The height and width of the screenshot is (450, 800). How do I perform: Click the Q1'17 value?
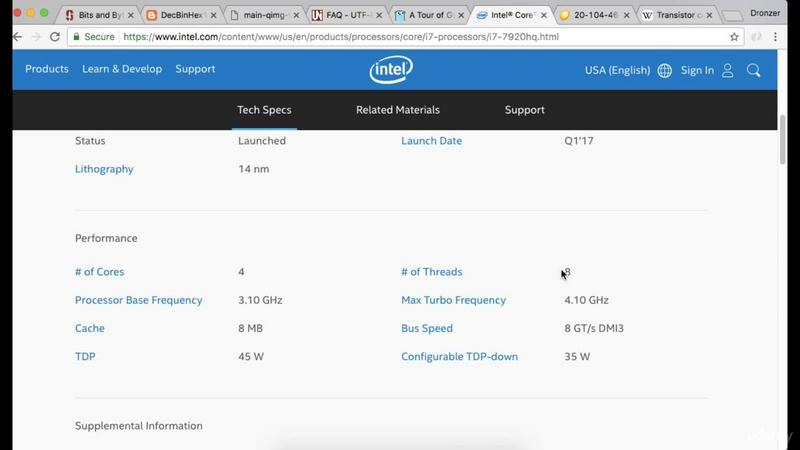[579, 141]
